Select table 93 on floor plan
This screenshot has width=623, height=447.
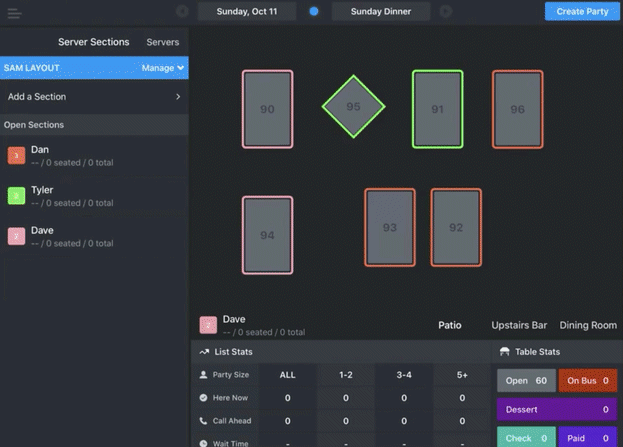coord(390,227)
